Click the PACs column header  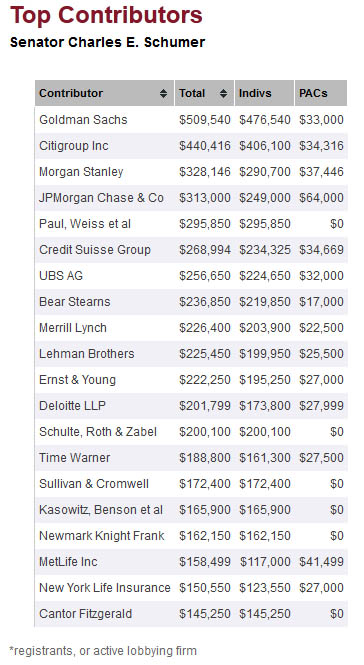click(x=321, y=93)
